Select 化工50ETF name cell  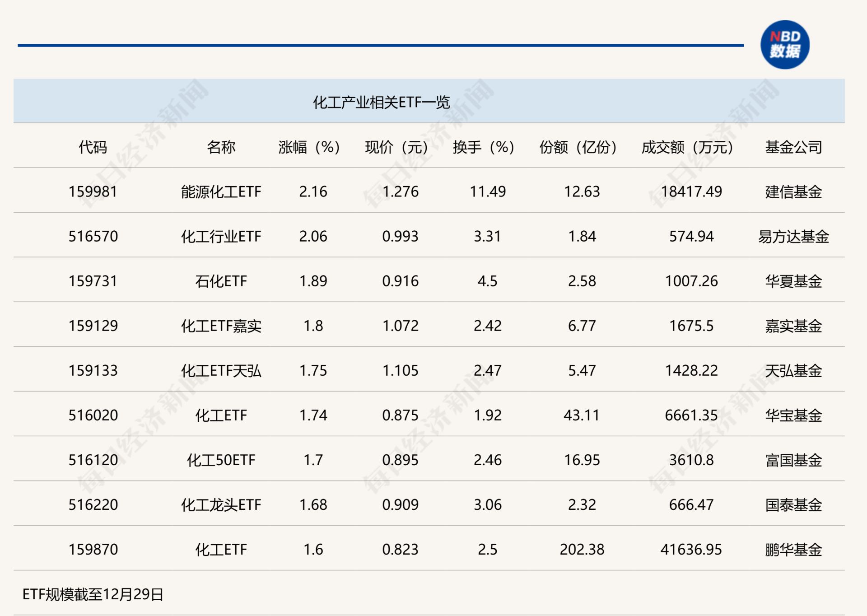coord(221,460)
